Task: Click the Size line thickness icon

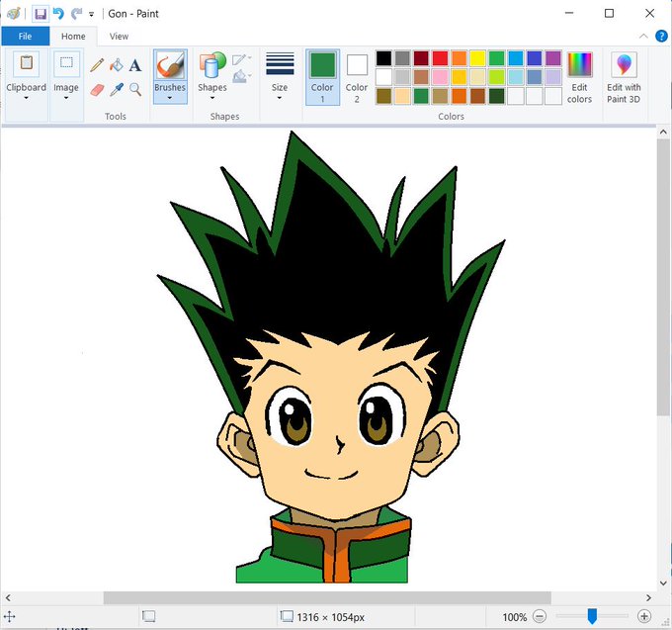Action: tap(280, 63)
